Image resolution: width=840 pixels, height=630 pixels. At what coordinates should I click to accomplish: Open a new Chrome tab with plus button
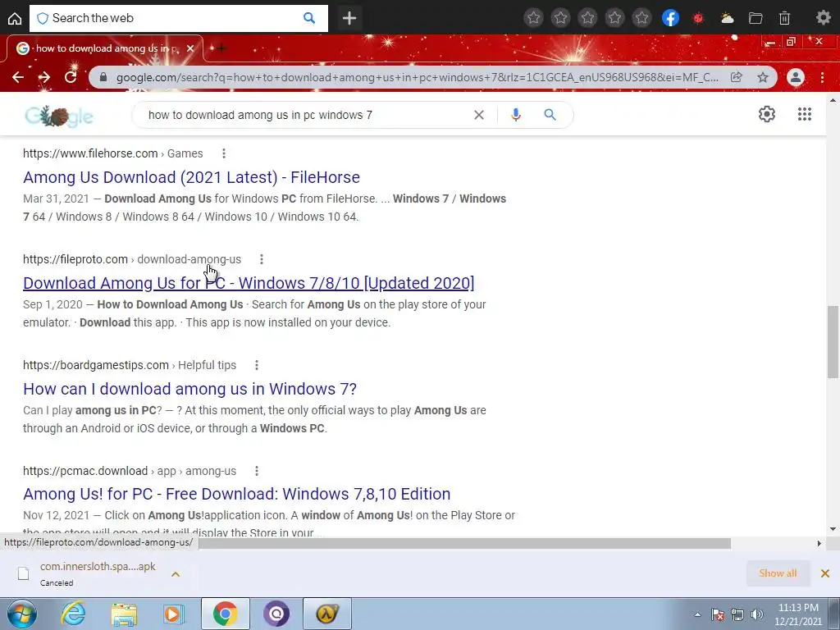[221, 48]
